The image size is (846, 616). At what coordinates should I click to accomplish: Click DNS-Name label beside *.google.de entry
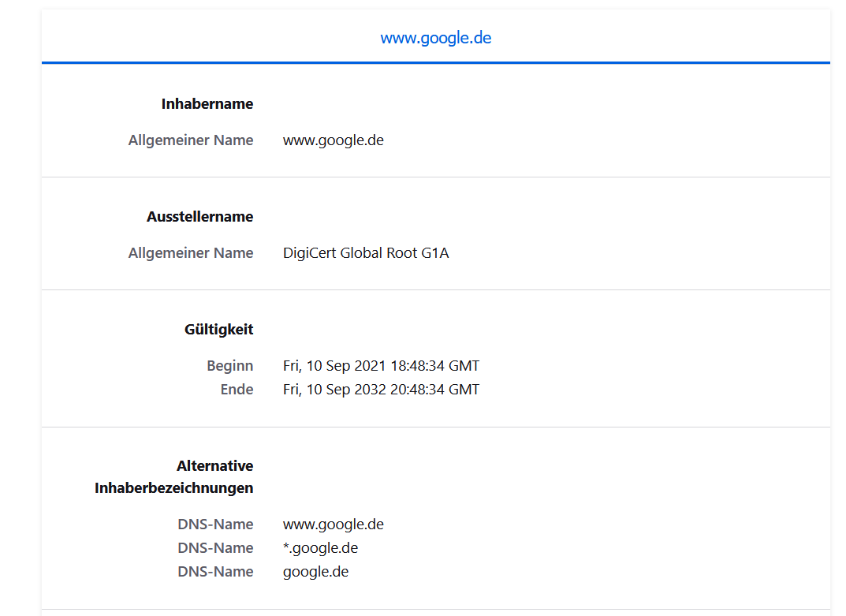(215, 548)
